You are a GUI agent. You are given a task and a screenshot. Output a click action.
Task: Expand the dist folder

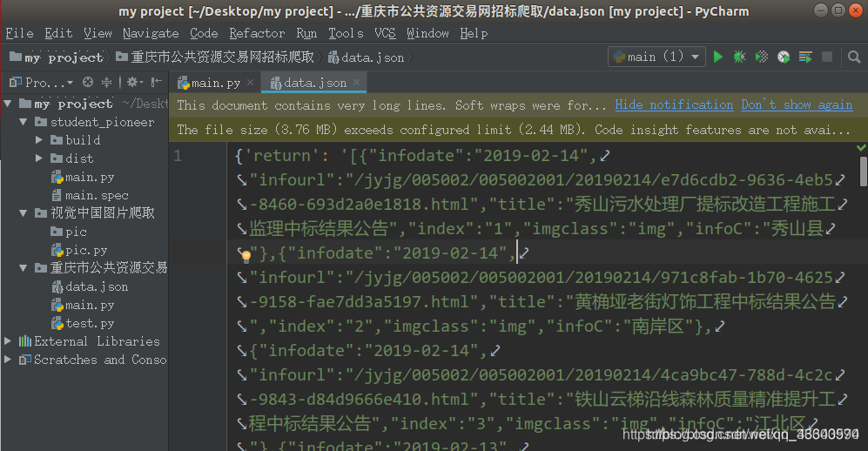tap(39, 158)
